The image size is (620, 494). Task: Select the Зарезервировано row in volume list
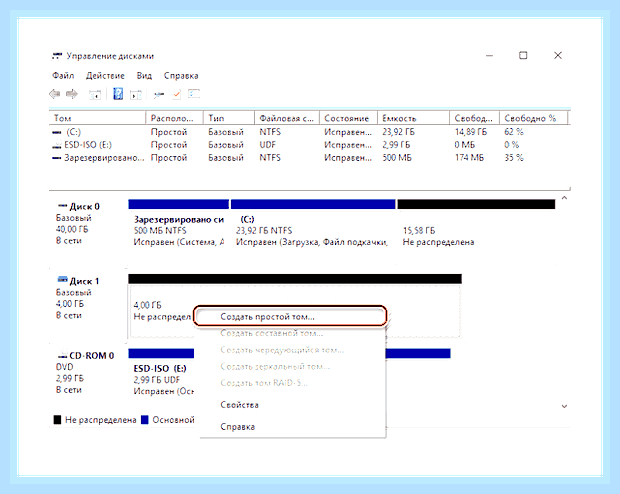pos(310,158)
